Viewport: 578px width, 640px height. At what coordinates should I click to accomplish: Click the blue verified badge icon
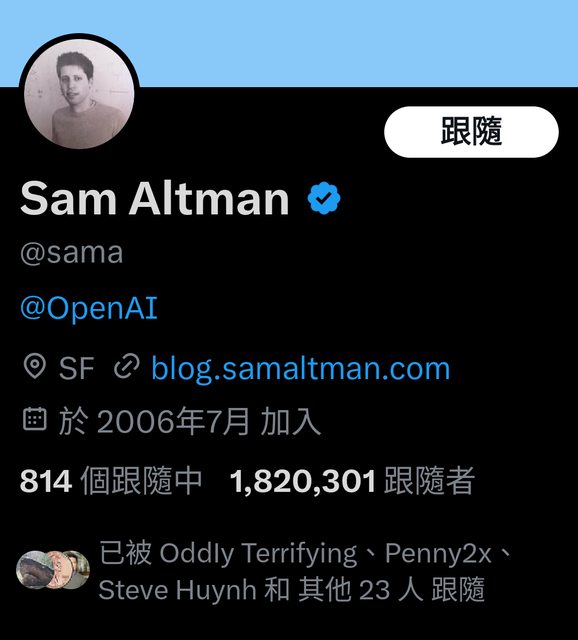tap(324, 198)
